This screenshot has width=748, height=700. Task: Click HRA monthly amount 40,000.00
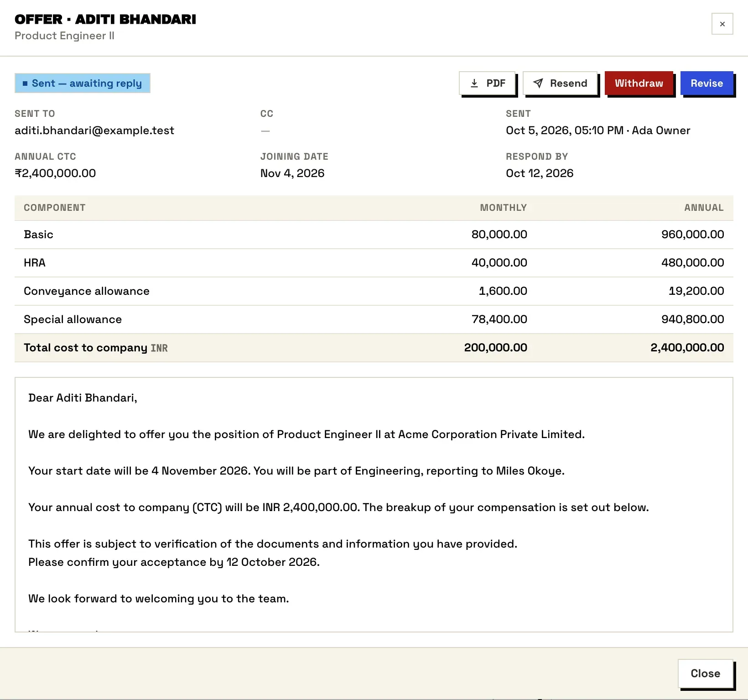[x=499, y=263]
